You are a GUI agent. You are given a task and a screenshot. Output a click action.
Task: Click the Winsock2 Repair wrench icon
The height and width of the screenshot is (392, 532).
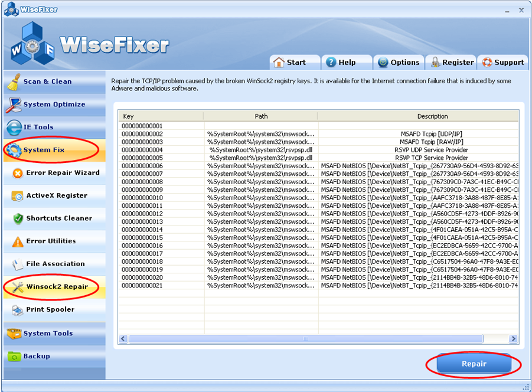click(18, 287)
